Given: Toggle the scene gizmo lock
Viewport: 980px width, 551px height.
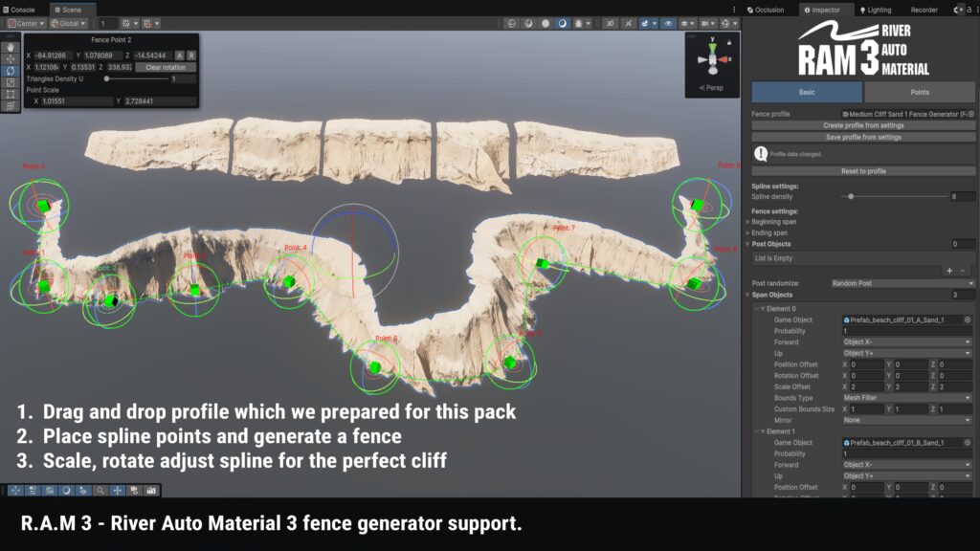Looking at the screenshot, I should coord(730,42).
